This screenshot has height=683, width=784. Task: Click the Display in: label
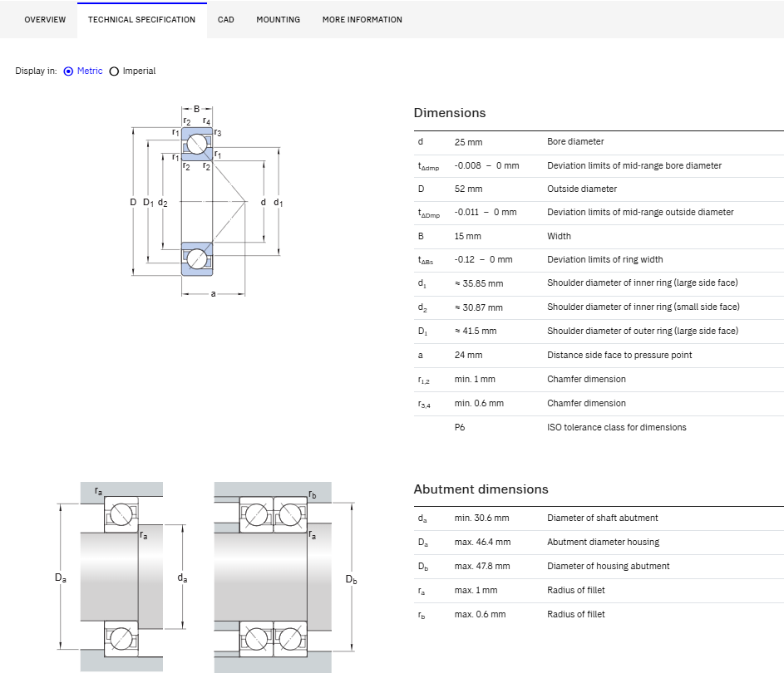coord(36,71)
